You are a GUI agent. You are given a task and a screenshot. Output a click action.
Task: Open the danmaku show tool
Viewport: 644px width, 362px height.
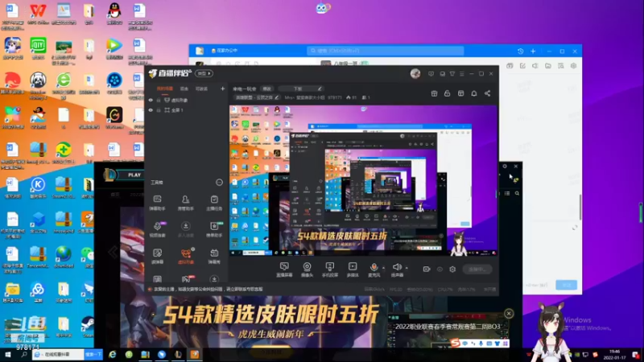click(214, 256)
